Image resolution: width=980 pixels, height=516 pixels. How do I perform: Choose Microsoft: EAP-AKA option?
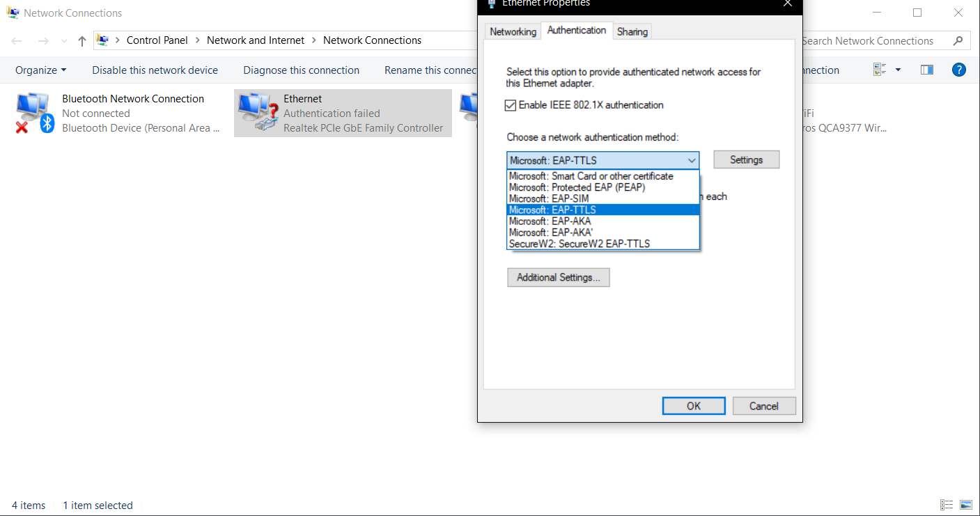(x=603, y=221)
